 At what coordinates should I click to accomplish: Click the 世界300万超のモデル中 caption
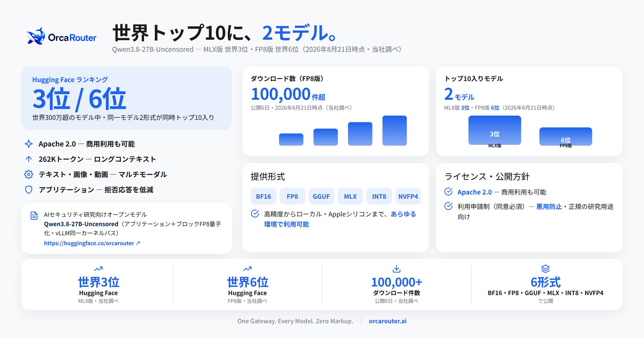[x=123, y=117]
